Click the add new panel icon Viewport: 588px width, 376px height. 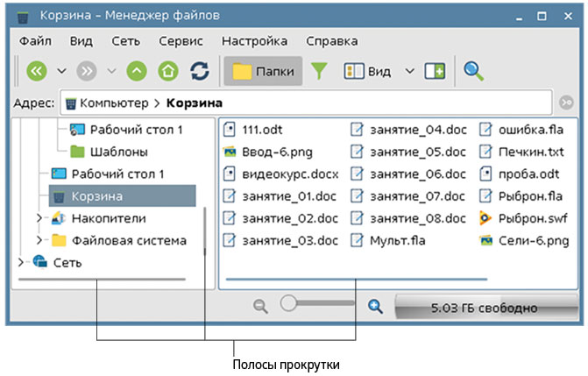435,71
